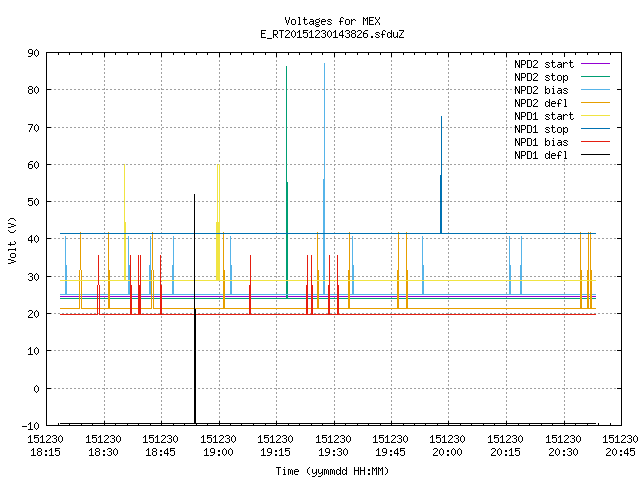This screenshot has width=640, height=480.
Task: Click the y-axis tick value 80
Action: [33, 90]
